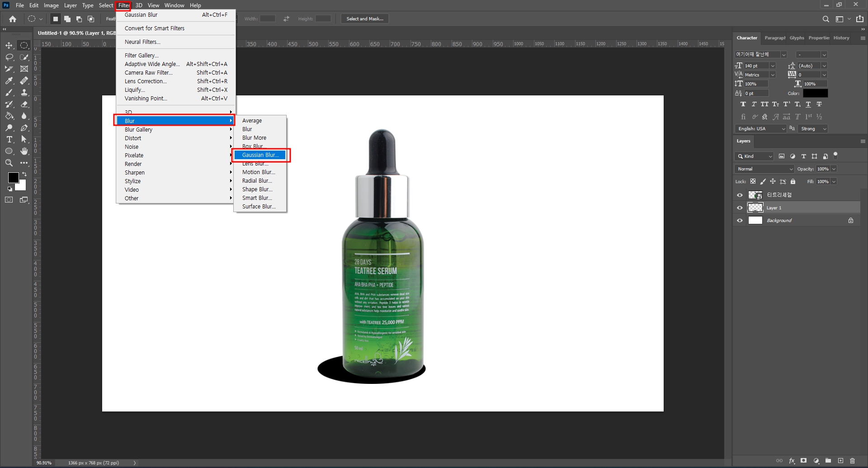The width and height of the screenshot is (868, 468).
Task: Switch to the History panel tab
Action: coord(841,38)
